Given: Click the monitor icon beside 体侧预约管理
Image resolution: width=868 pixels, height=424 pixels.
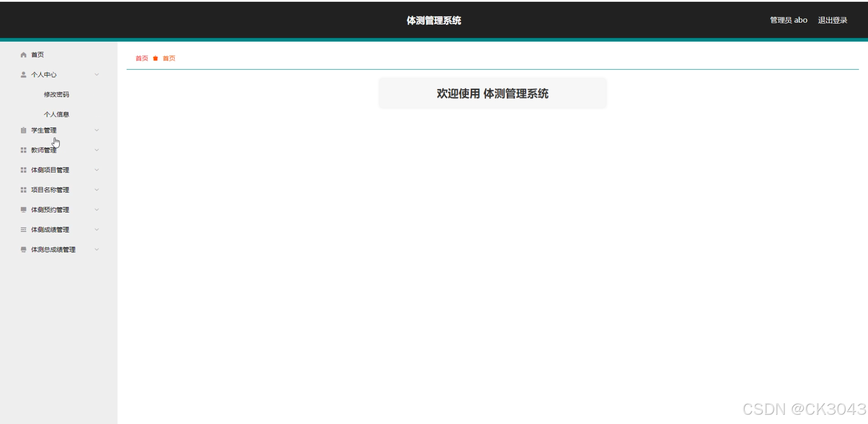Looking at the screenshot, I should point(23,209).
